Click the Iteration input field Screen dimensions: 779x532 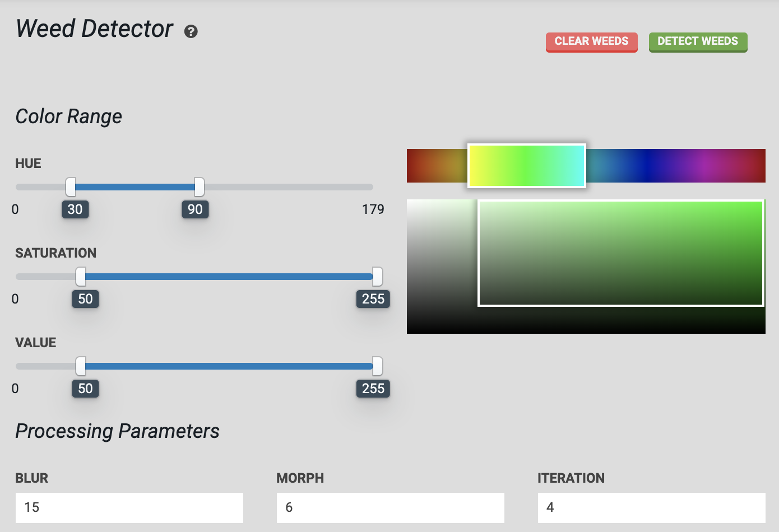[651, 507]
